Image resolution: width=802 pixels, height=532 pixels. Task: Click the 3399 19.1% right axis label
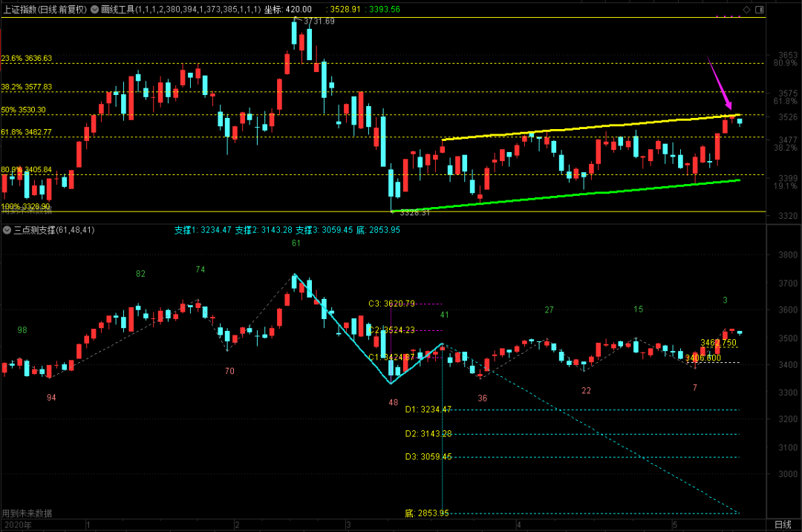tap(786, 182)
